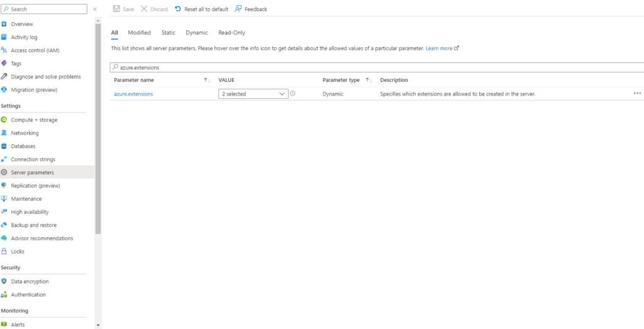The width and height of the screenshot is (644, 329).
Task: Open the row ellipsis menu for azure.extensions
Action: (637, 94)
